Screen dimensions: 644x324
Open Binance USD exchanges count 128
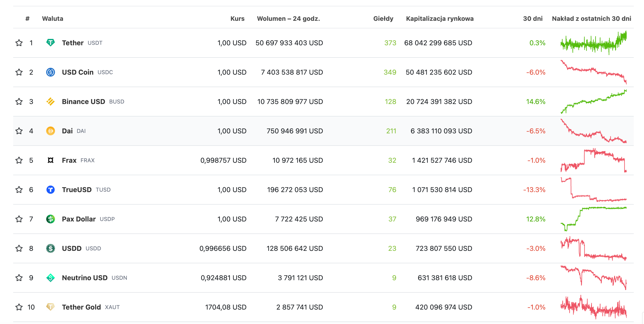click(x=390, y=101)
